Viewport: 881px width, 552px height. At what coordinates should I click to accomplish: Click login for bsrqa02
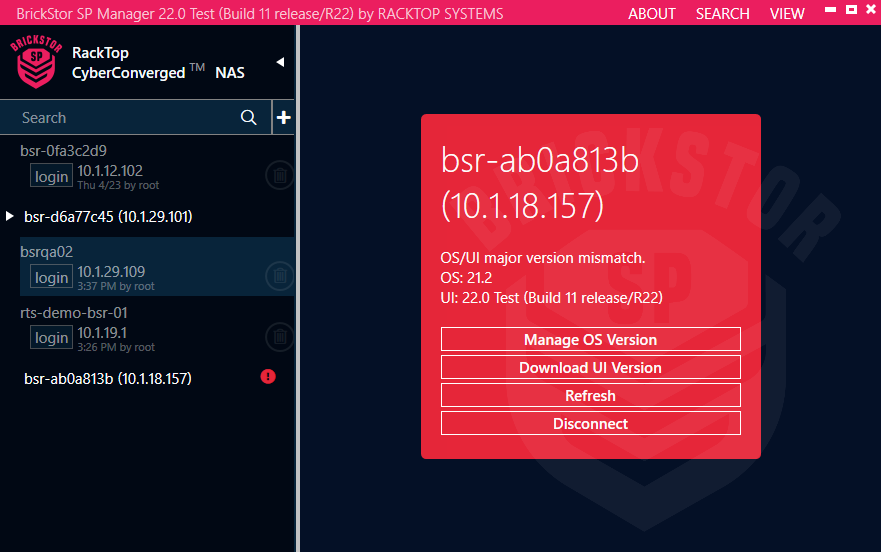[51, 277]
